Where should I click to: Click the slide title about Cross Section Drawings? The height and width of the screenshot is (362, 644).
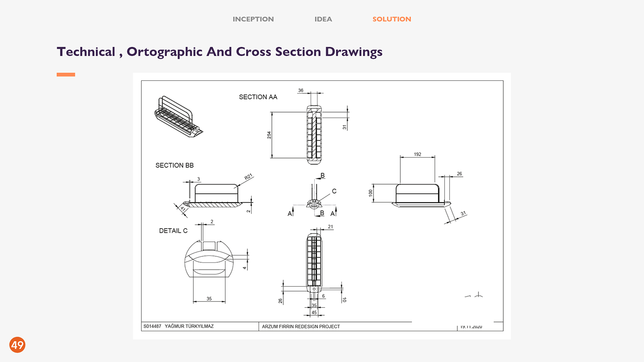coord(219,51)
